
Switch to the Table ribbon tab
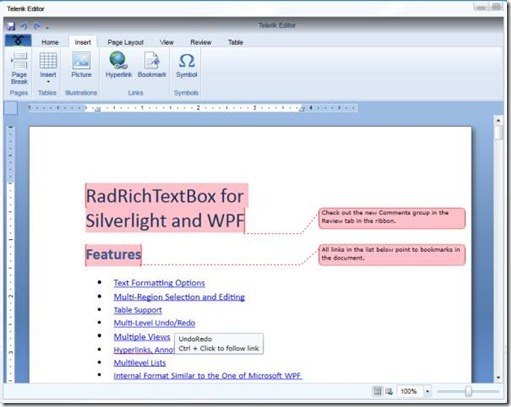[235, 42]
